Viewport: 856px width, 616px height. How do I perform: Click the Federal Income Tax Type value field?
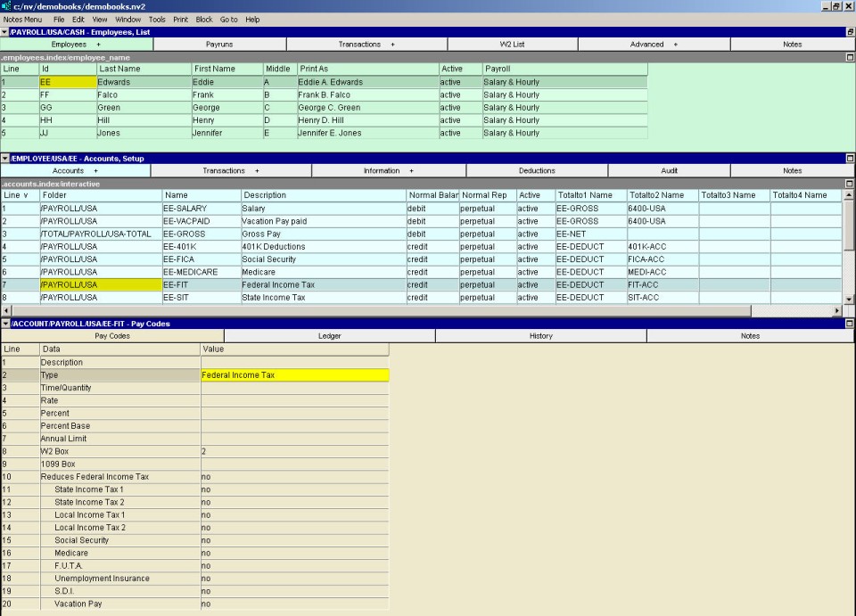click(x=294, y=375)
